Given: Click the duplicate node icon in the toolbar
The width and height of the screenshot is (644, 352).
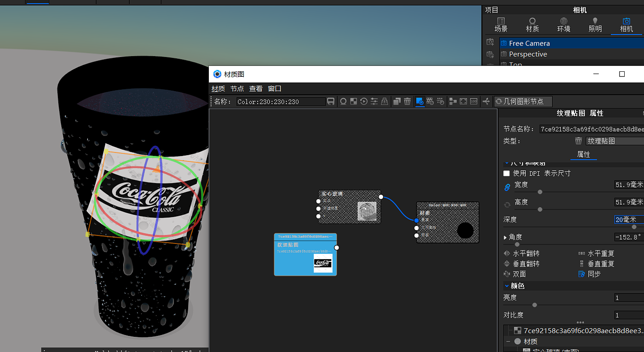Looking at the screenshot, I should [397, 102].
